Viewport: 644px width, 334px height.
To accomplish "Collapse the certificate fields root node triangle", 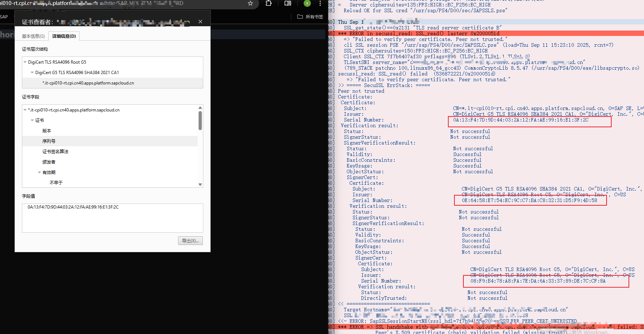I will [x=25, y=110].
